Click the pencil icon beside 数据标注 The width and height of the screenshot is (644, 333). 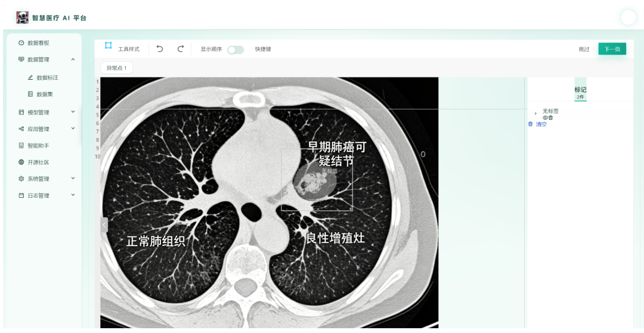[x=30, y=77]
